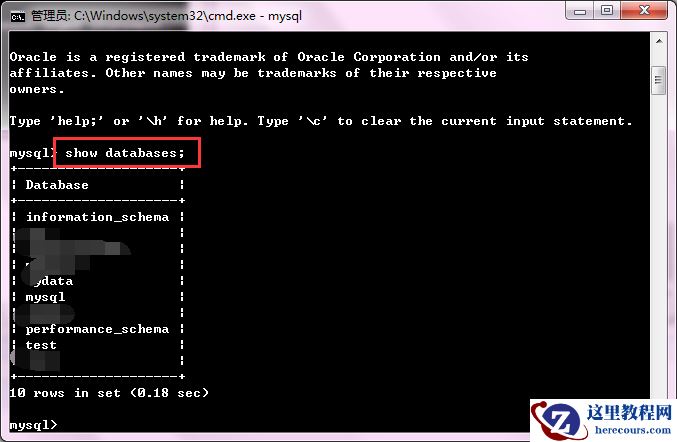Screen dimensions: 677x442
Task: Maximize the cmd.exe window
Action: point(607,11)
